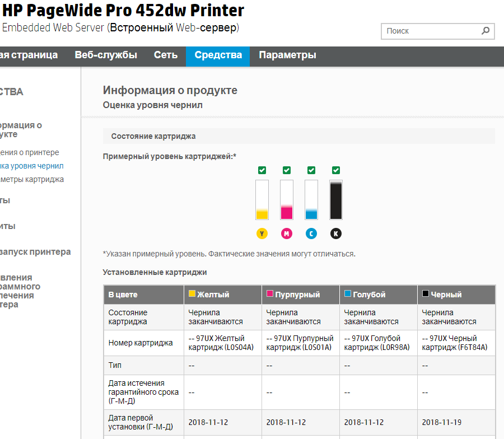This screenshot has height=439, width=504.
Task: Click the yellow Y cartridge badge
Action: (x=262, y=233)
